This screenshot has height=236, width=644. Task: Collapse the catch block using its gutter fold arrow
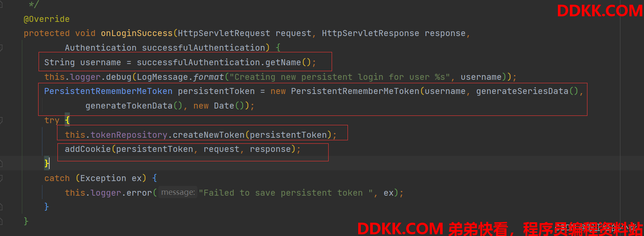1,178
